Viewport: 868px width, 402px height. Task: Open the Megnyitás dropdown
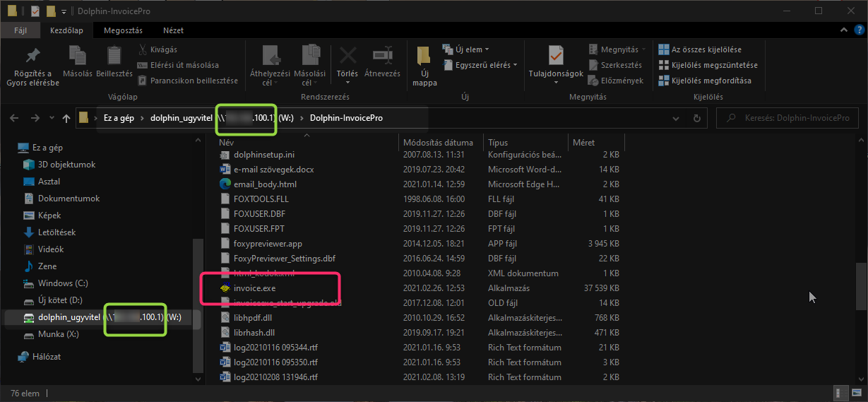618,49
